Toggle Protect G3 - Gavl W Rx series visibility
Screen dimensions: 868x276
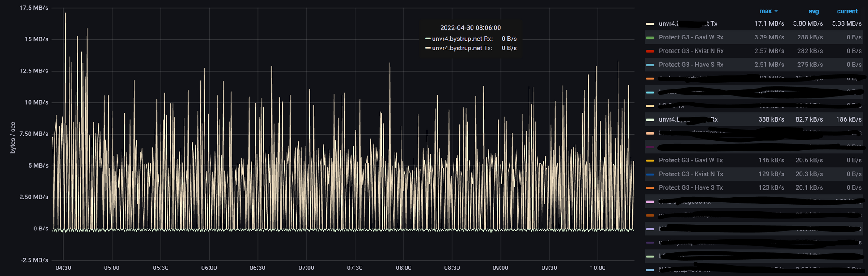coord(691,37)
